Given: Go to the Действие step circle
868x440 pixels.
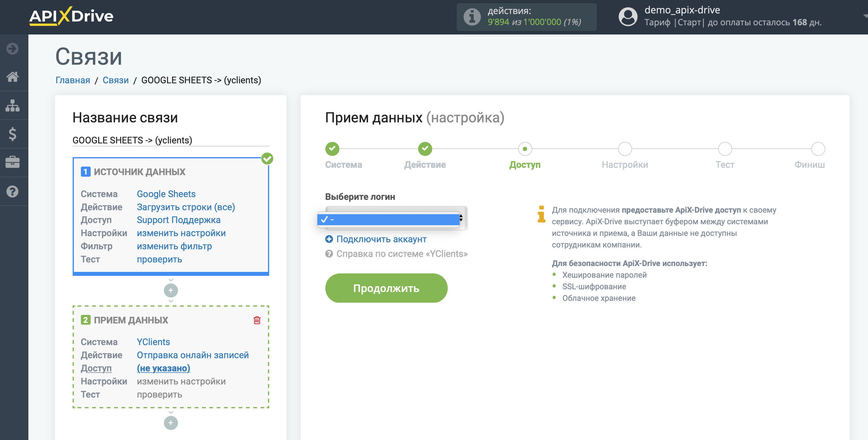Looking at the screenshot, I should pos(425,149).
